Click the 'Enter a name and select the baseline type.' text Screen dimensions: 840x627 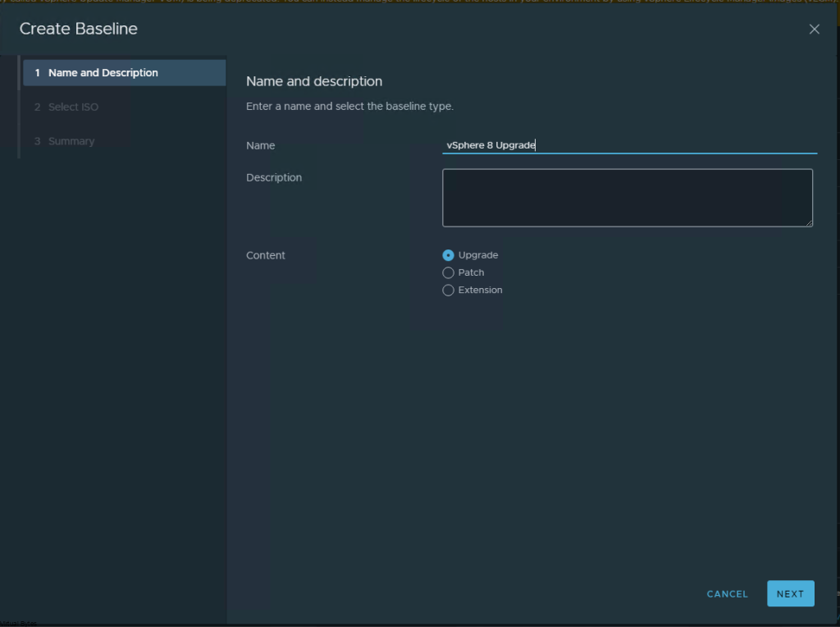point(349,106)
